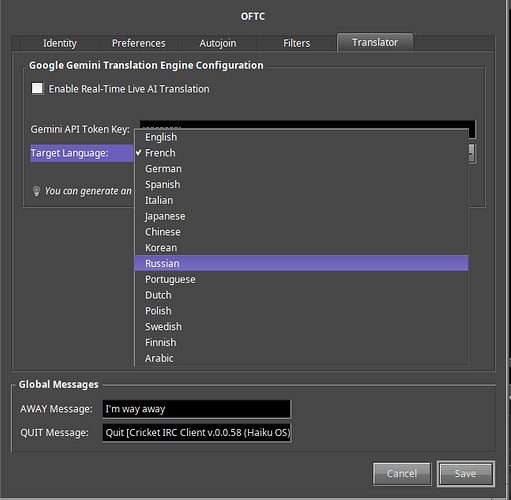This screenshot has width=511, height=500.
Task: Choose Spanish in the language menu
Action: coord(301,184)
